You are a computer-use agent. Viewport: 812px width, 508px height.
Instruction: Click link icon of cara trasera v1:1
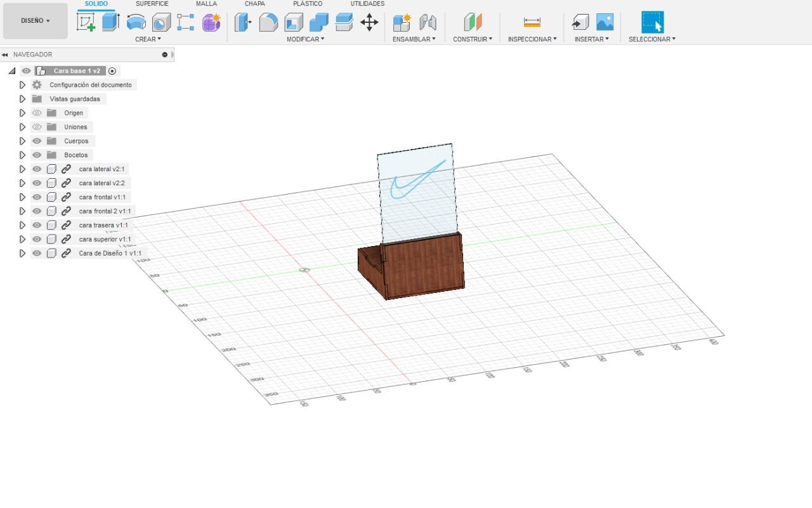pos(66,225)
